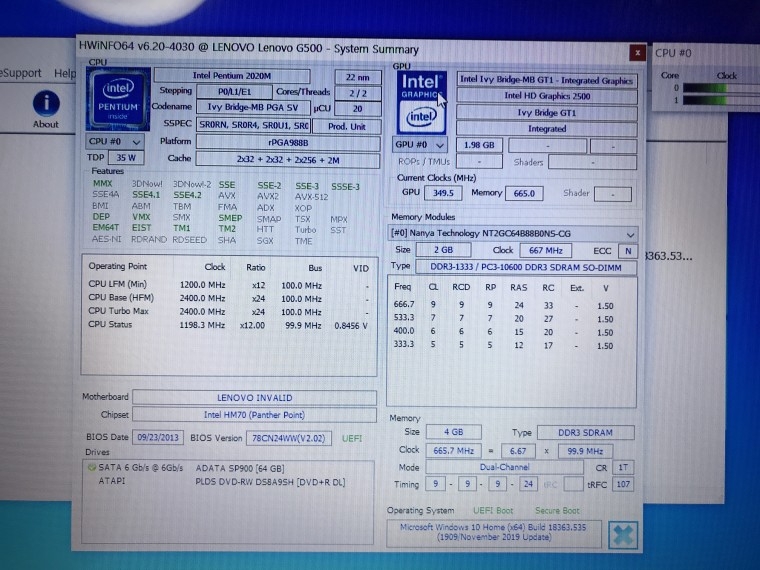Click the blue About info icon
The image size is (760, 570).
click(x=46, y=103)
